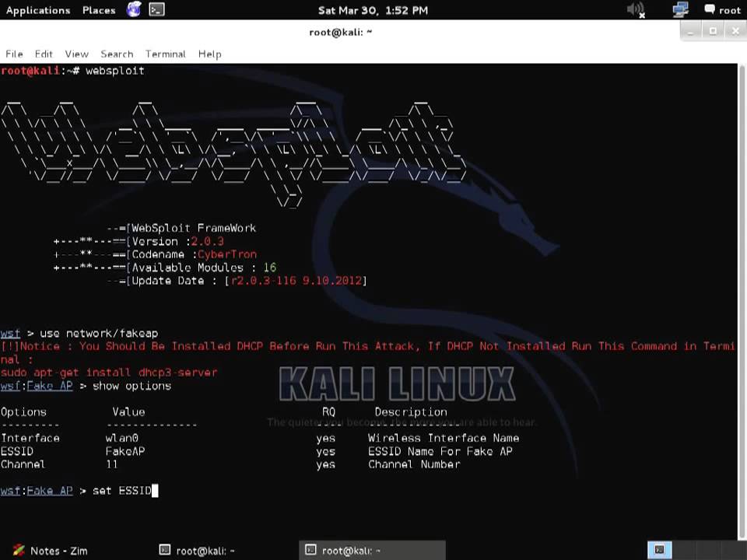Click the 'use network/fakeap' command text
The image size is (747, 560).
tap(99, 334)
